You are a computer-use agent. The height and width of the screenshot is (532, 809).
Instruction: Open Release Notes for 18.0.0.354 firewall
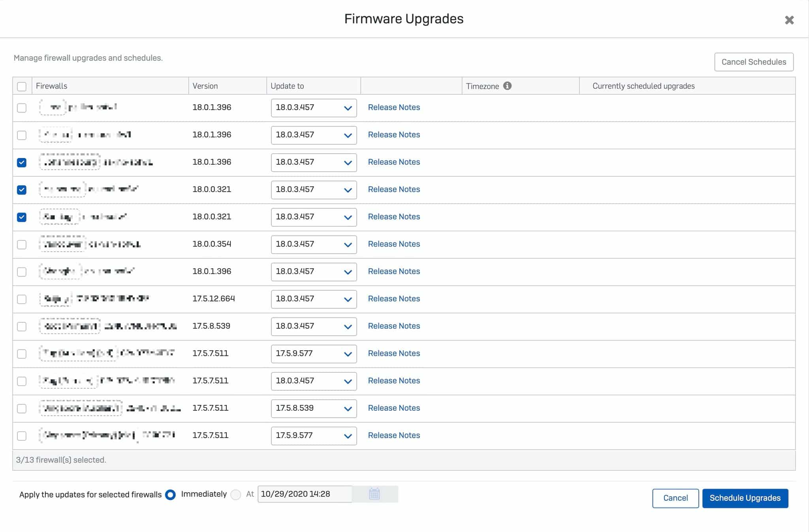393,244
